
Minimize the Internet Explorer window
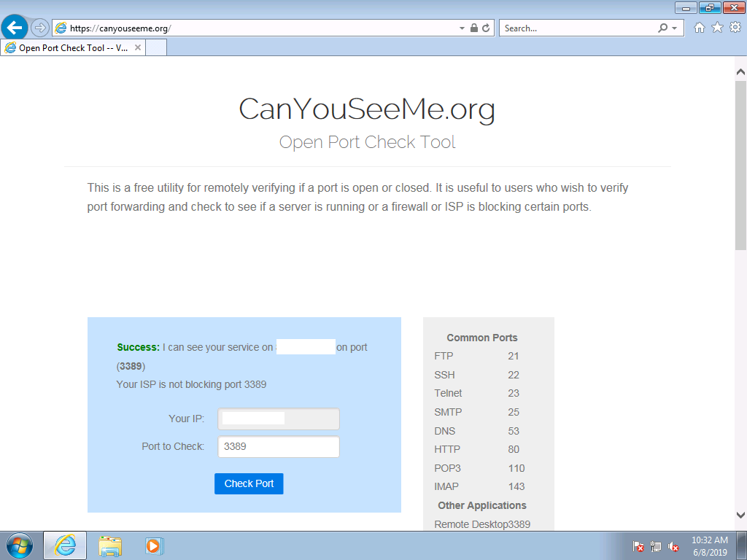(x=686, y=7)
